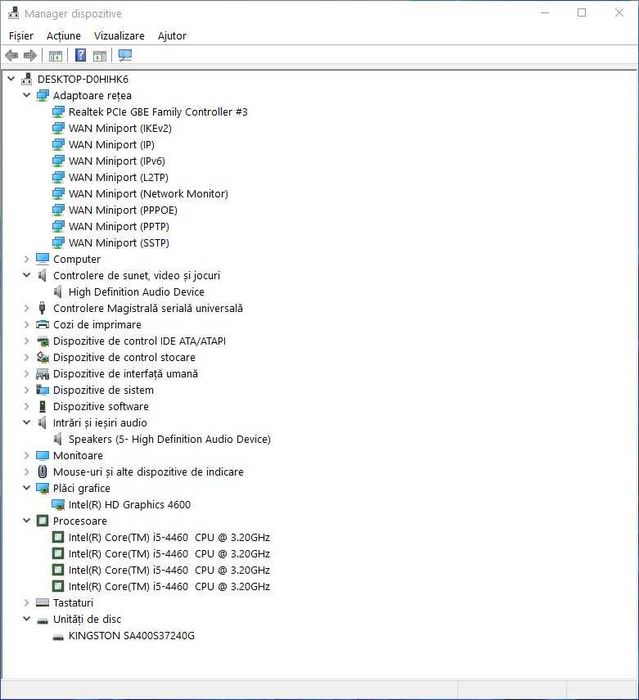Click the Forward arrow toolbar icon

[30, 56]
